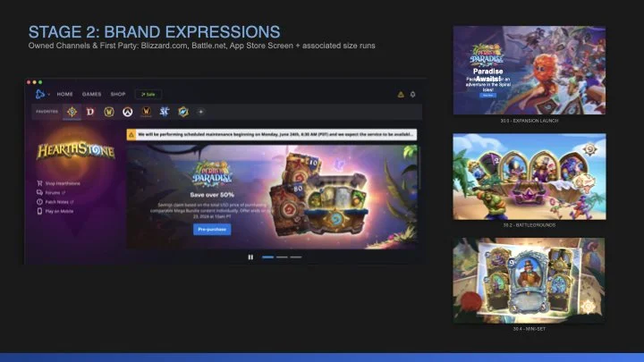Expand the dropdown arrow beside Battle.net logo
The width and height of the screenshot is (644, 362).
coord(49,95)
